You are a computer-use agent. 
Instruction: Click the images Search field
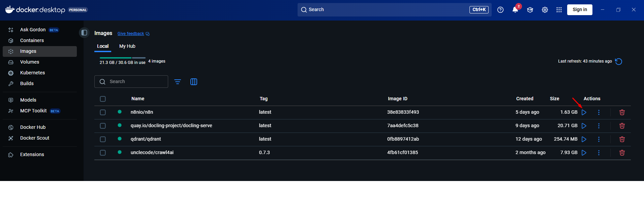(x=131, y=82)
